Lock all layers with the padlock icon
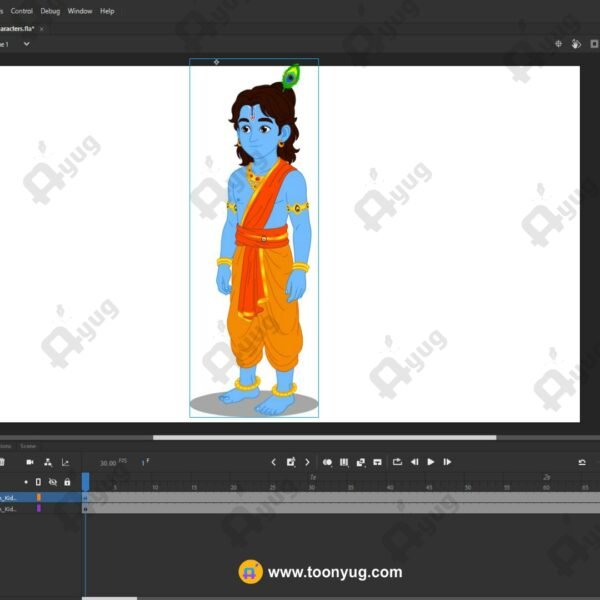Viewport: 600px width, 600px height. pos(67,482)
